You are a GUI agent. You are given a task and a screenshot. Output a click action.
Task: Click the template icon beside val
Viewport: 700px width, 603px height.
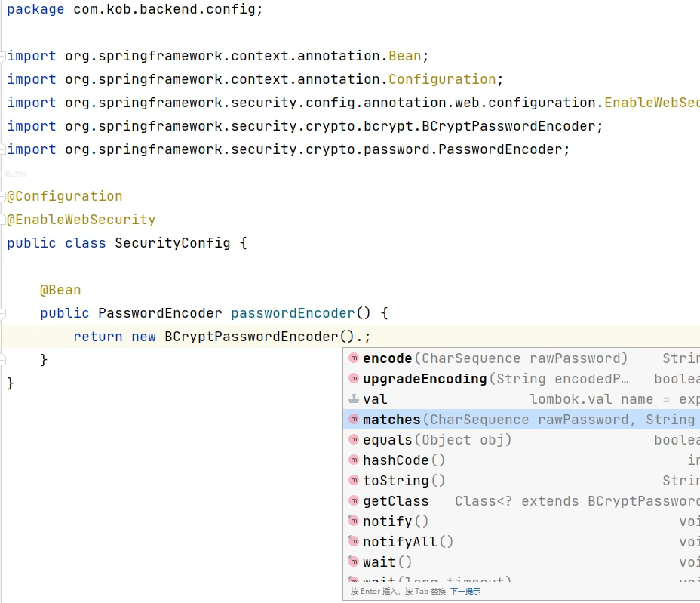354,398
